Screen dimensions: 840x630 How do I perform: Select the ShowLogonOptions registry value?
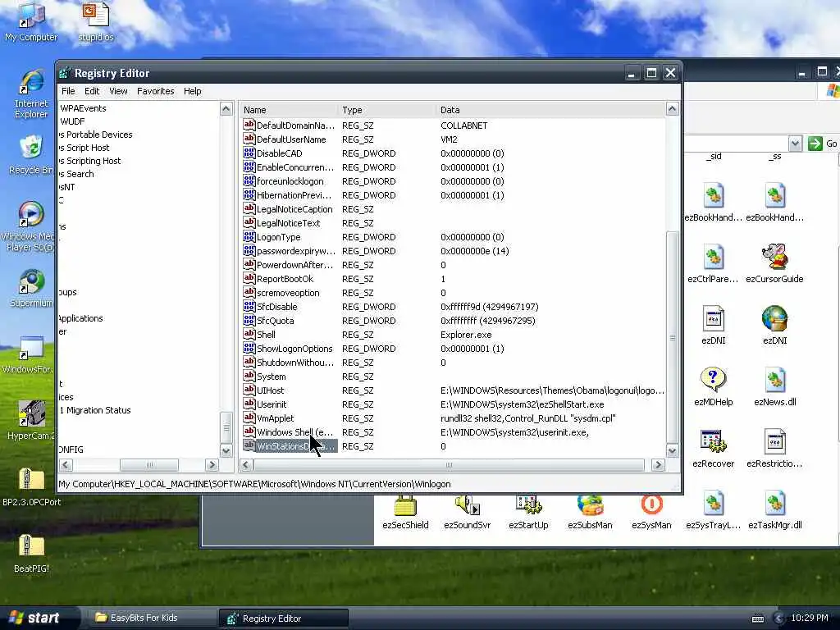[x=294, y=349]
